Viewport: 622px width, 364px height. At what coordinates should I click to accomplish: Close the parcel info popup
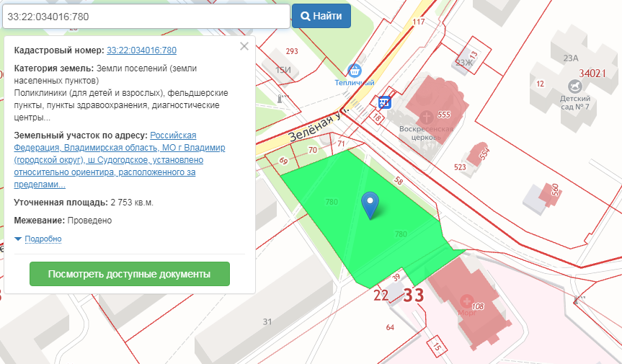pyautogui.click(x=244, y=47)
